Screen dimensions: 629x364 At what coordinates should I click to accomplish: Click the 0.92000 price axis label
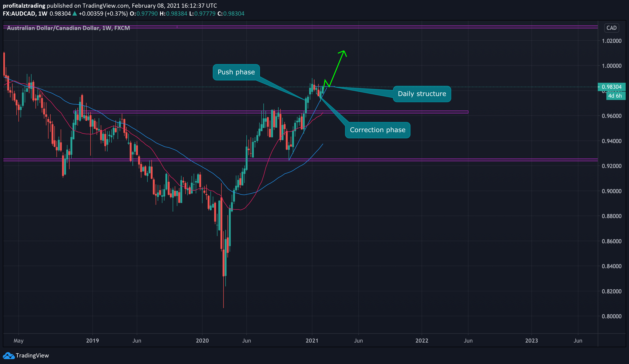(612, 166)
